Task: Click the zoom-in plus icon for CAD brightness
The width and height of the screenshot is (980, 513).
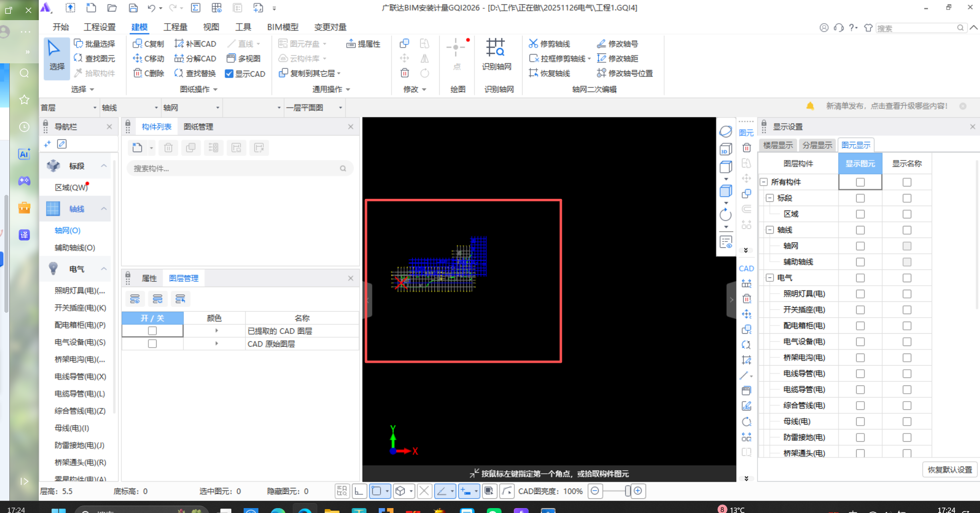Action: click(638, 491)
